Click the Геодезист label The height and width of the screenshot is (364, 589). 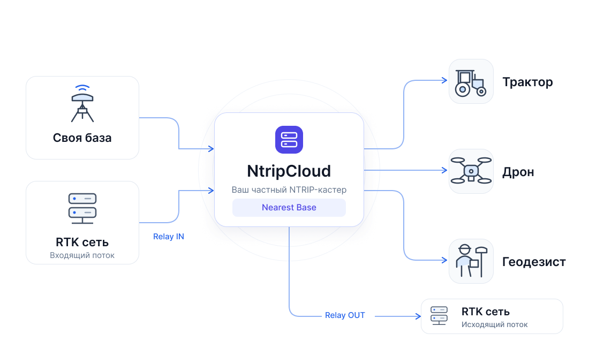click(x=534, y=262)
